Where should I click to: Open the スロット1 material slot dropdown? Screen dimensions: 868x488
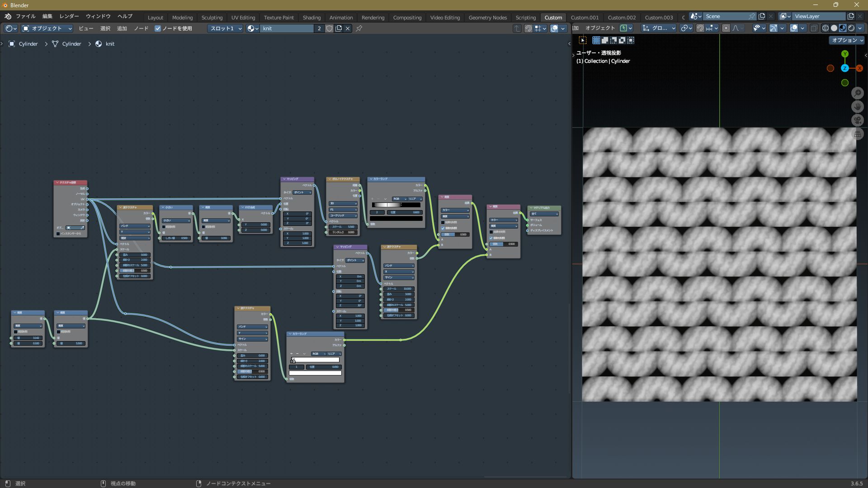click(226, 28)
